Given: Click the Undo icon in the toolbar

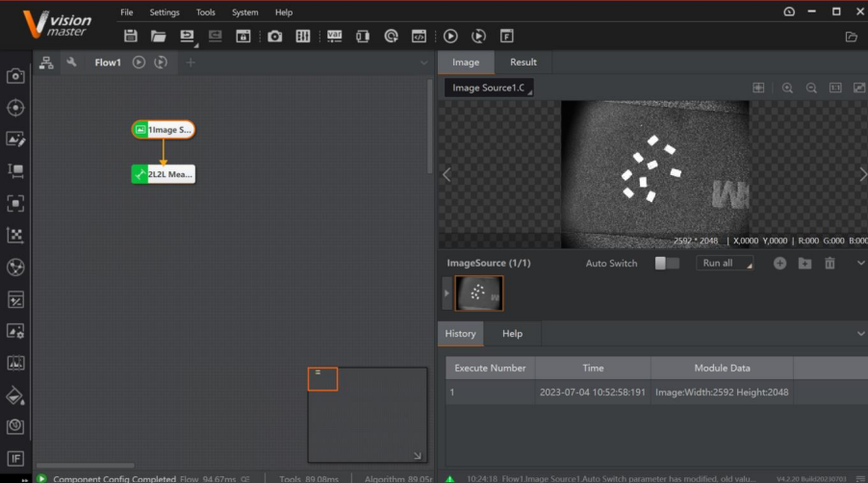Looking at the screenshot, I should pyautogui.click(x=187, y=36).
